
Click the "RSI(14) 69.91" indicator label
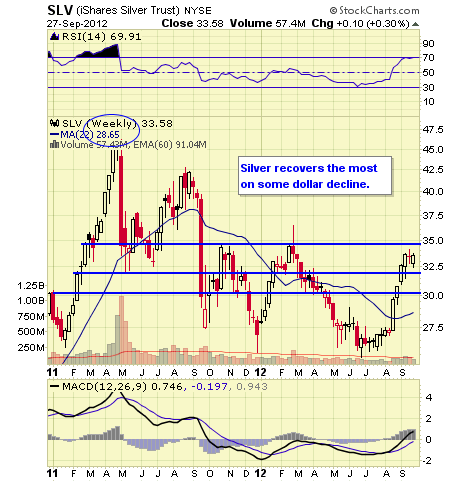(x=101, y=36)
